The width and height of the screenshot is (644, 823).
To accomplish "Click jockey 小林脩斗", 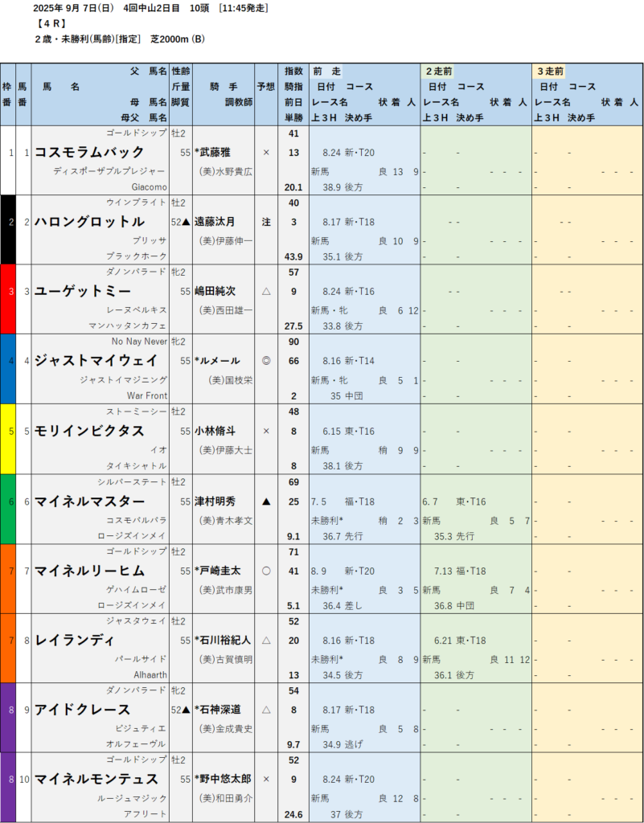I will 215,431.
